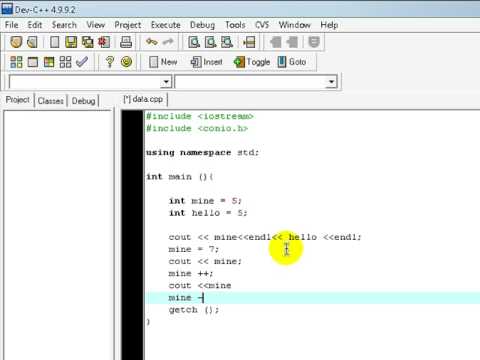The width and height of the screenshot is (480, 360).
Task: Open help via question mark icon
Action: point(109,62)
